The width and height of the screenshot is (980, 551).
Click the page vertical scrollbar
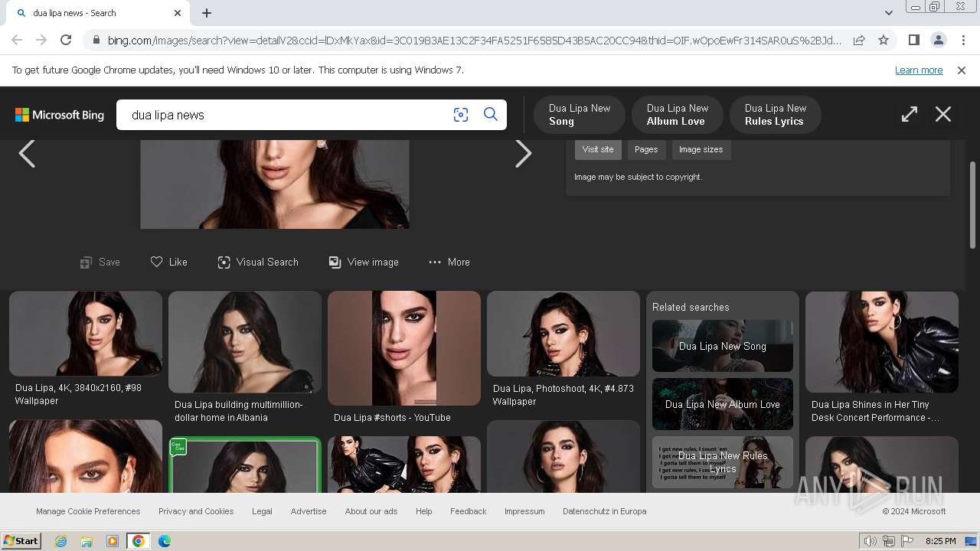973,205
